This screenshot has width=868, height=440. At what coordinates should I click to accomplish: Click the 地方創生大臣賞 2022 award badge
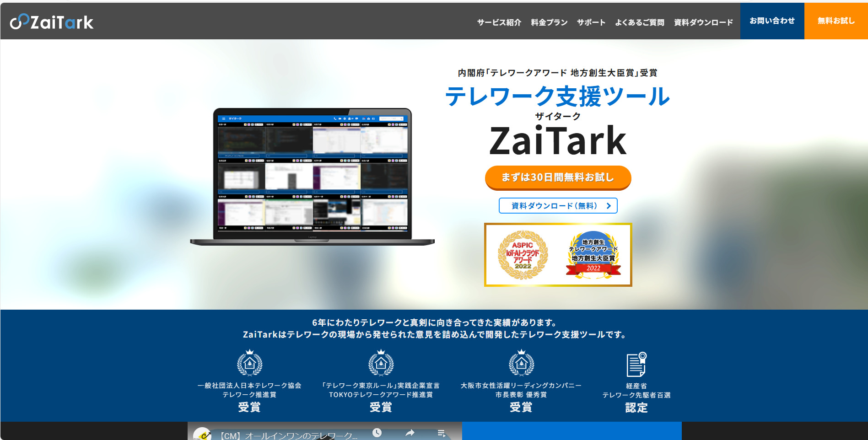click(593, 255)
